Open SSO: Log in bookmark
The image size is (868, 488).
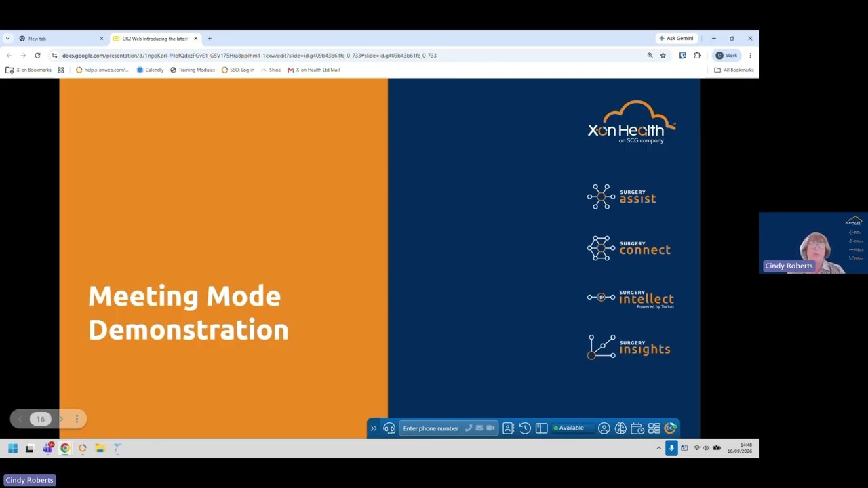[237, 70]
